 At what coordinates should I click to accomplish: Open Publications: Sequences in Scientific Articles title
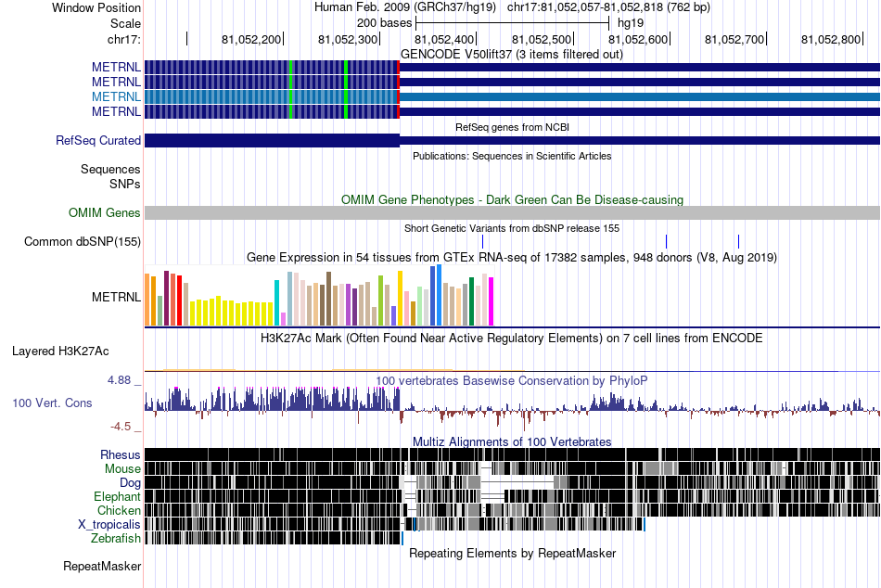click(512, 156)
